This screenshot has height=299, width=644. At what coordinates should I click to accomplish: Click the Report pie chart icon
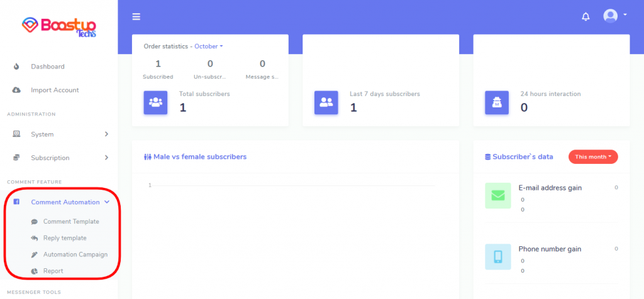34,271
